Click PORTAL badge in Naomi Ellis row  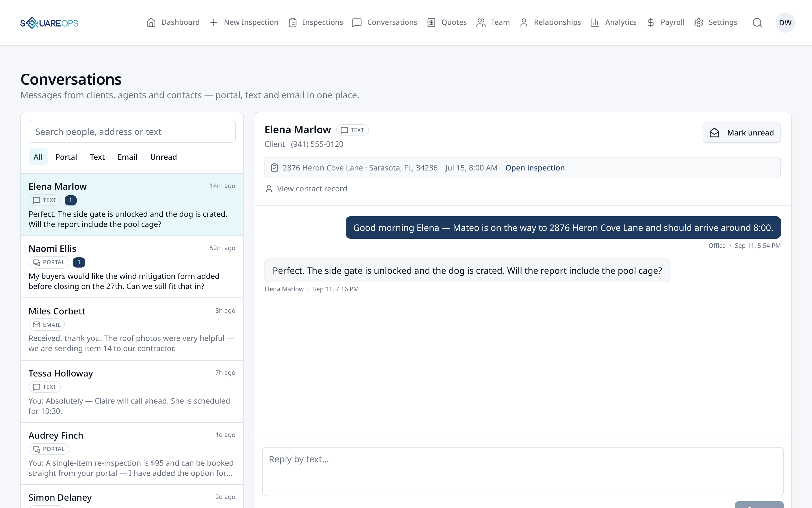[49, 262]
